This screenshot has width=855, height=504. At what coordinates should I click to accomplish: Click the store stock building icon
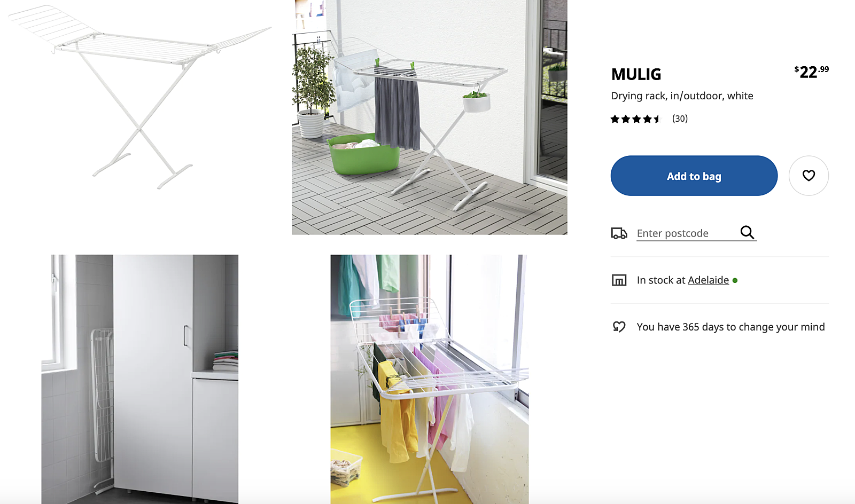point(619,280)
